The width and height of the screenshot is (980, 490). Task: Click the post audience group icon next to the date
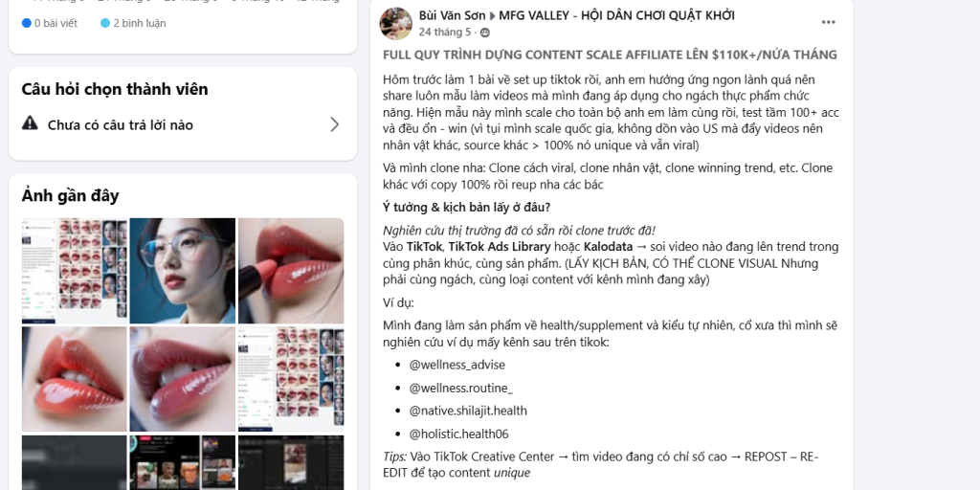pyautogui.click(x=485, y=33)
